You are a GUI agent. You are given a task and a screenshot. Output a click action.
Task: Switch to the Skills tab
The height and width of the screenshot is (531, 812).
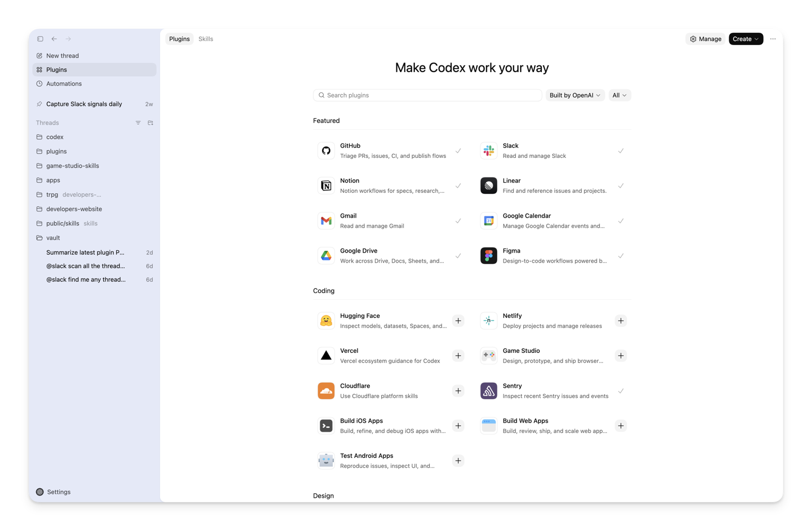coord(205,39)
